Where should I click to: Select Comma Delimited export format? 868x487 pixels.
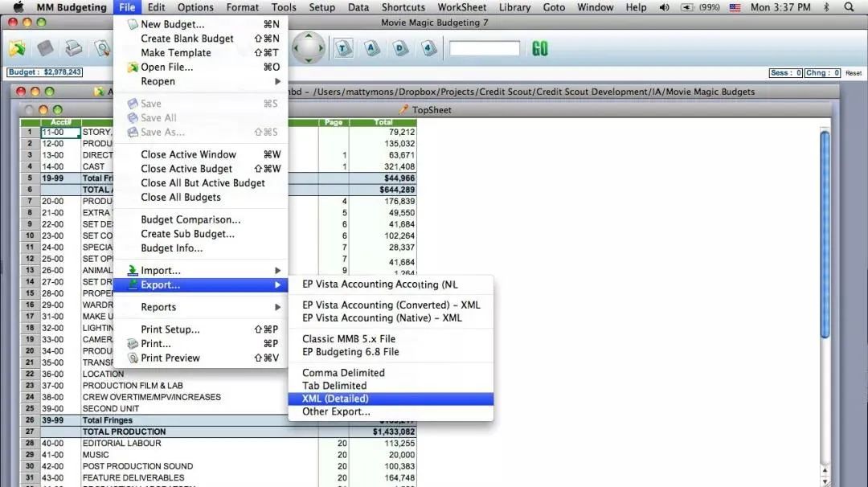343,373
